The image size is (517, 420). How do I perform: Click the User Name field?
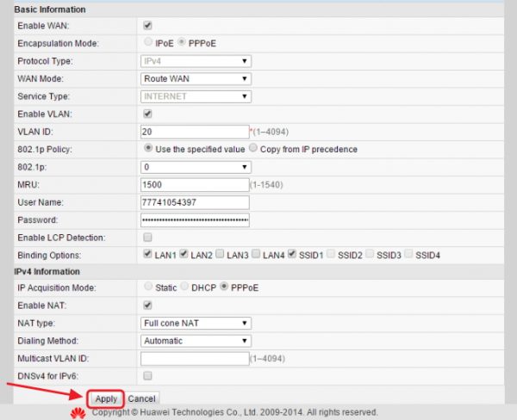[195, 202]
